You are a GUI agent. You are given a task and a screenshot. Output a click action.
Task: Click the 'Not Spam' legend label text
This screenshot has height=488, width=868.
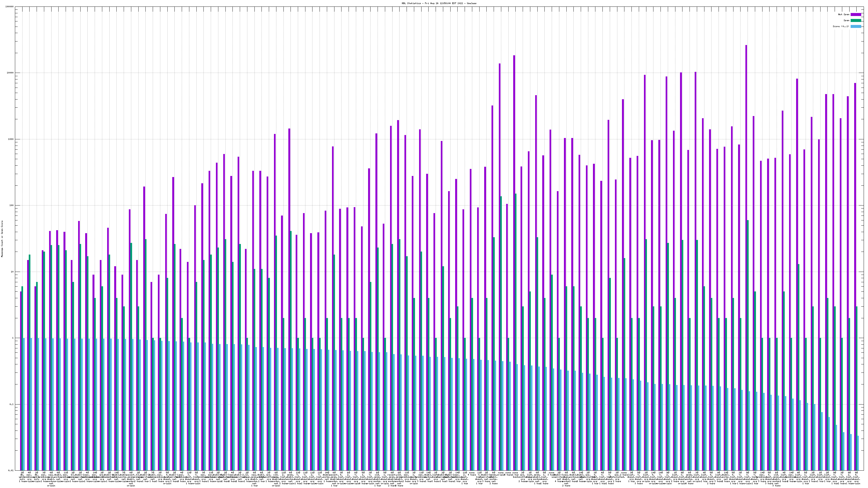point(844,14)
